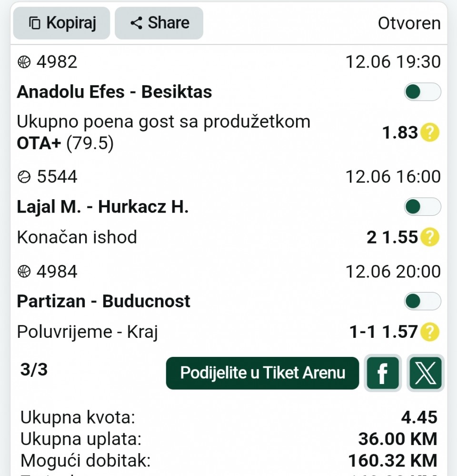Click Podijelite u Tiket Arenu button
The image size is (457, 476).
[263, 373]
